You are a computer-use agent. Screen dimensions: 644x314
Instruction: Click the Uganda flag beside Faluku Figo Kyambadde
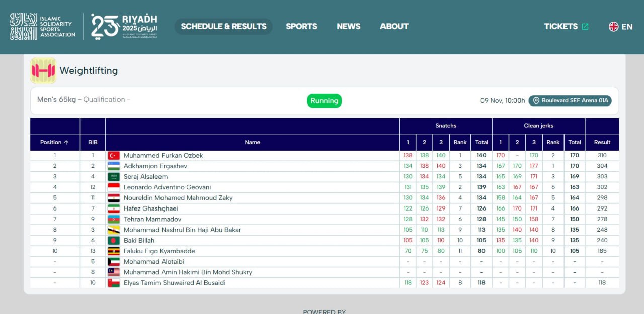click(x=114, y=251)
